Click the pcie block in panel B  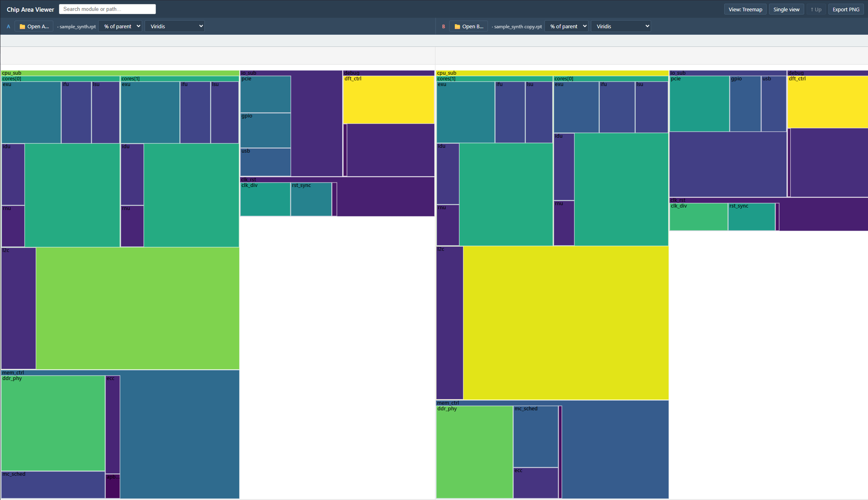[x=700, y=104]
